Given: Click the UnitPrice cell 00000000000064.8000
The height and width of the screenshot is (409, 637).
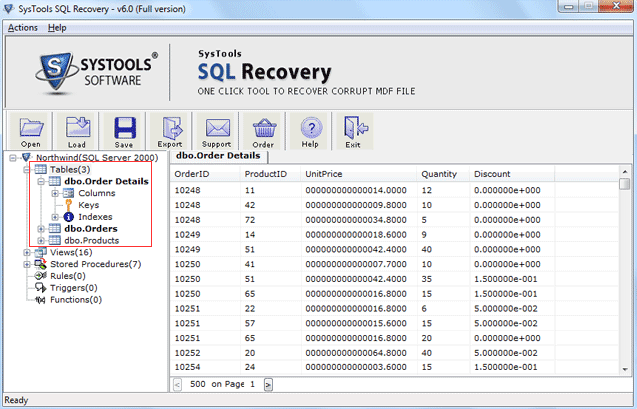Looking at the screenshot, I should [356, 353].
